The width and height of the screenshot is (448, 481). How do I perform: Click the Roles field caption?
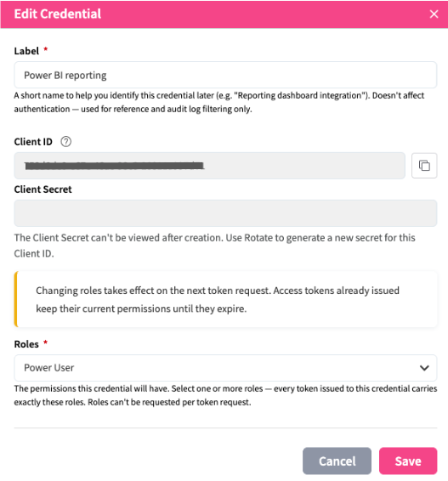pos(26,344)
